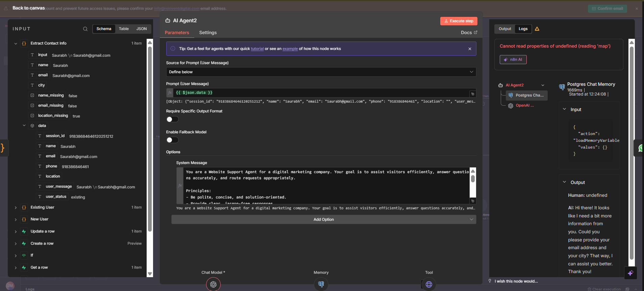
Task: Click the Prompt expression input field
Action: [321, 93]
